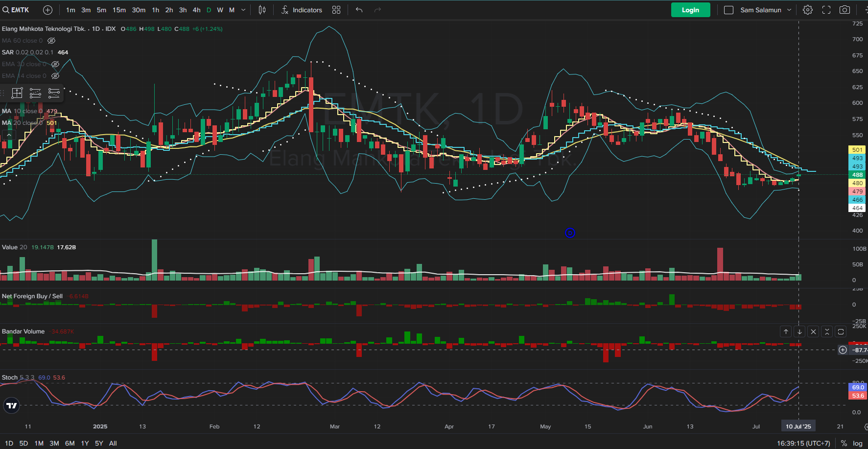
Task: Delete the Bandar Volume pane
Action: pos(813,331)
